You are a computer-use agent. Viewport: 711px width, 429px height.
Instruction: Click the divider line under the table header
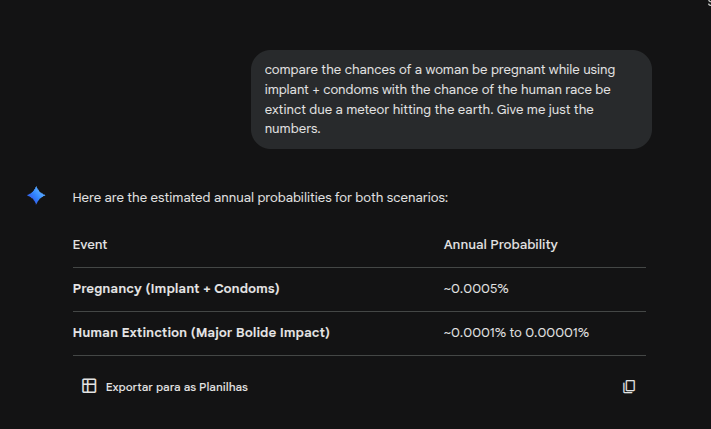359,268
